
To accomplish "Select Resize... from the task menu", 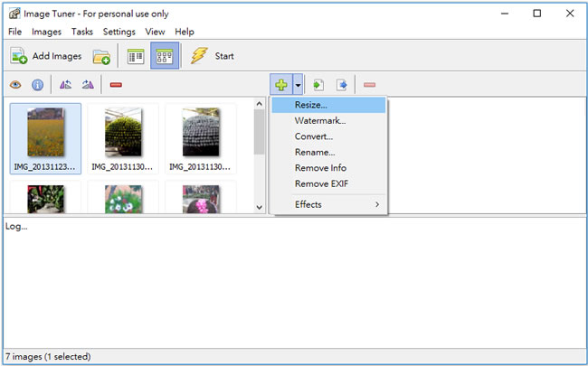I will point(311,106).
